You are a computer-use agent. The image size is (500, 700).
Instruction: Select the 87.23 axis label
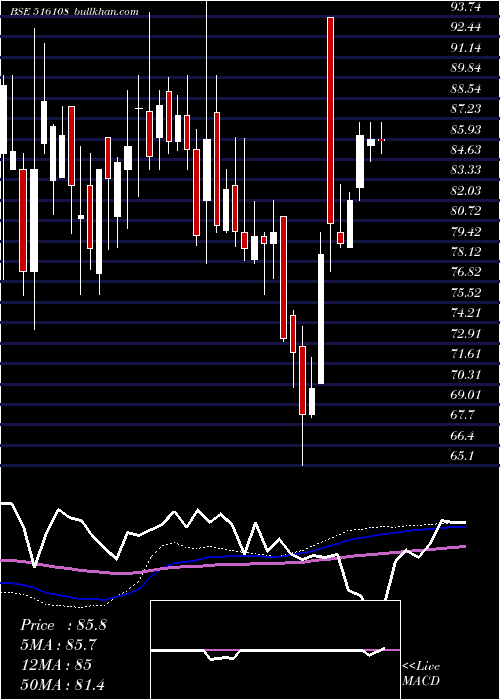coord(466,108)
